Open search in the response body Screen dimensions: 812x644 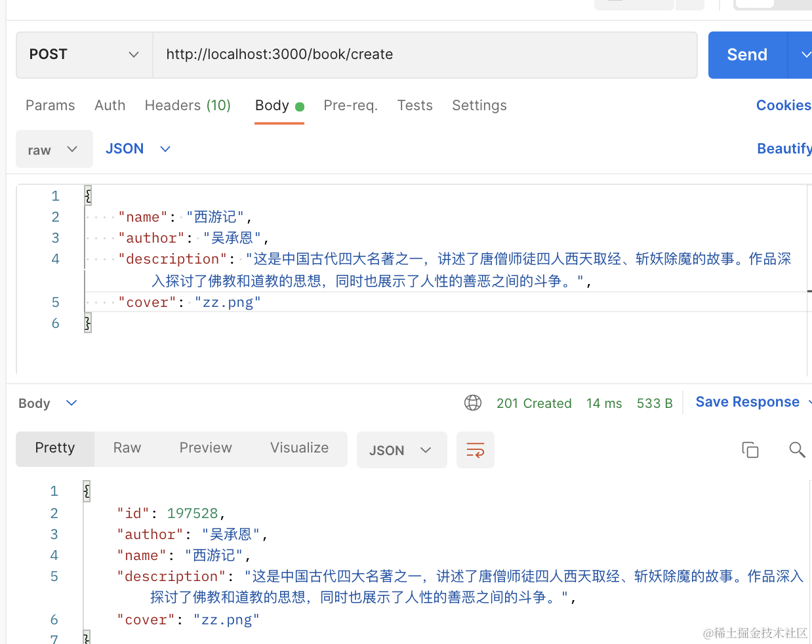[x=796, y=450]
